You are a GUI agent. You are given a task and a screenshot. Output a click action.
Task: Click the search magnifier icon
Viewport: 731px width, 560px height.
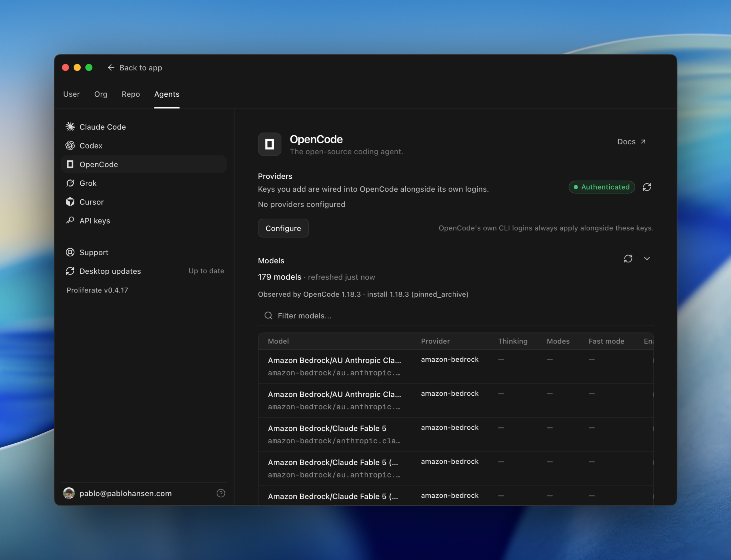(x=268, y=315)
